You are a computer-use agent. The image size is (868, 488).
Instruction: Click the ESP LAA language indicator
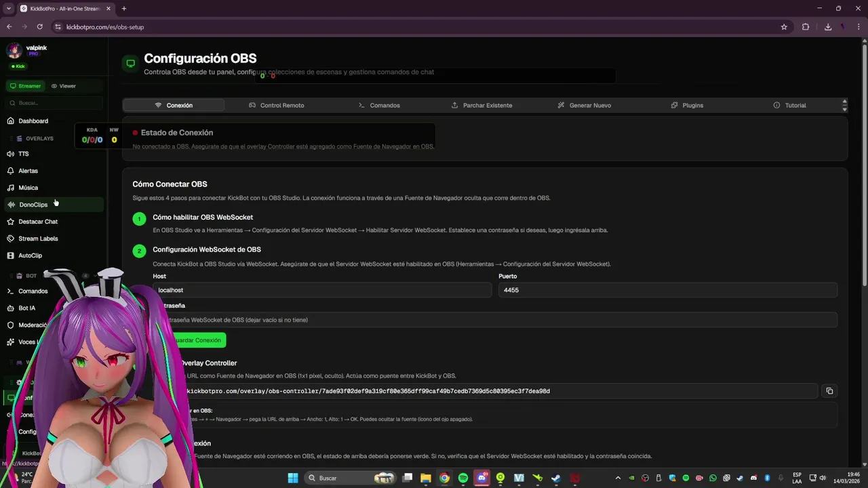click(797, 478)
